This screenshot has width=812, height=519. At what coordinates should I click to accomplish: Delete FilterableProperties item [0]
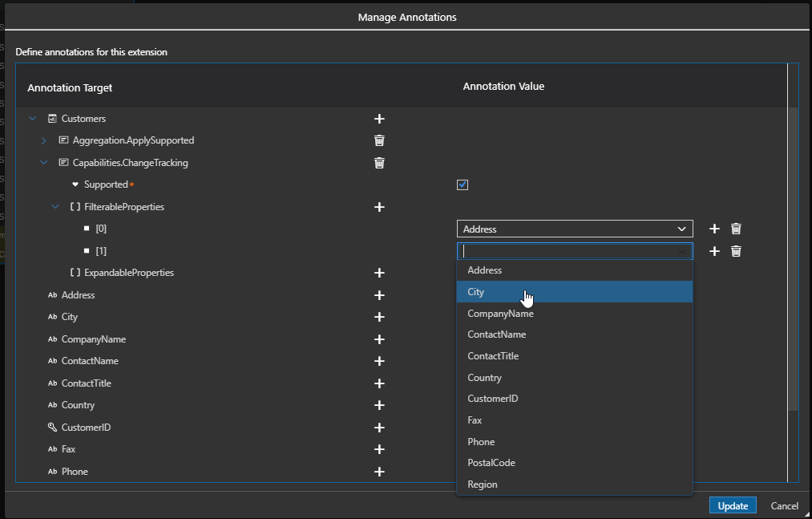[736, 229]
